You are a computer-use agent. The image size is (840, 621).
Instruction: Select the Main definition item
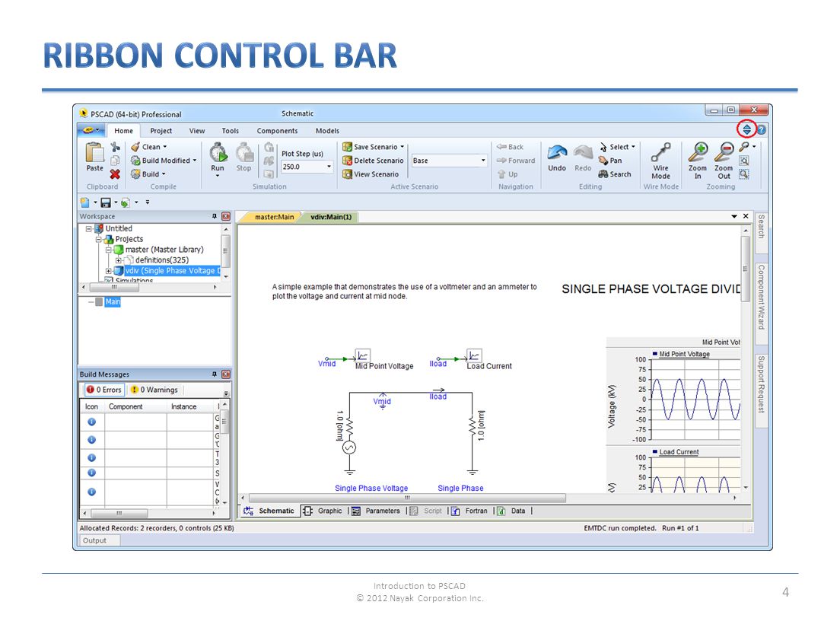113,301
